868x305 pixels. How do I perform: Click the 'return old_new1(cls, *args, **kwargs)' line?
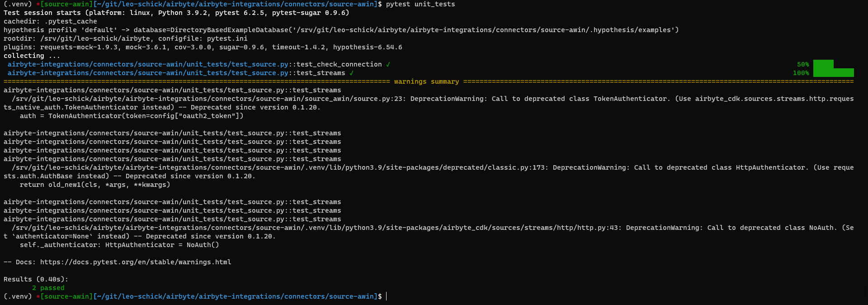click(x=95, y=185)
